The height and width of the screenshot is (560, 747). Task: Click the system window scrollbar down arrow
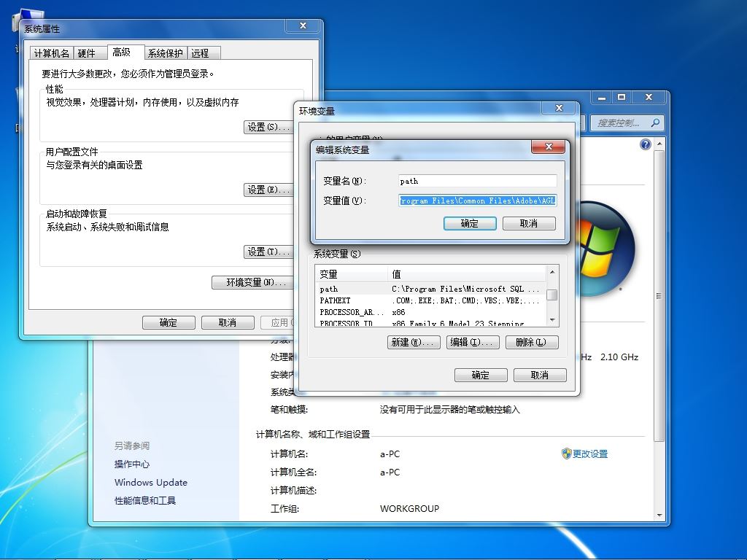pos(659,516)
